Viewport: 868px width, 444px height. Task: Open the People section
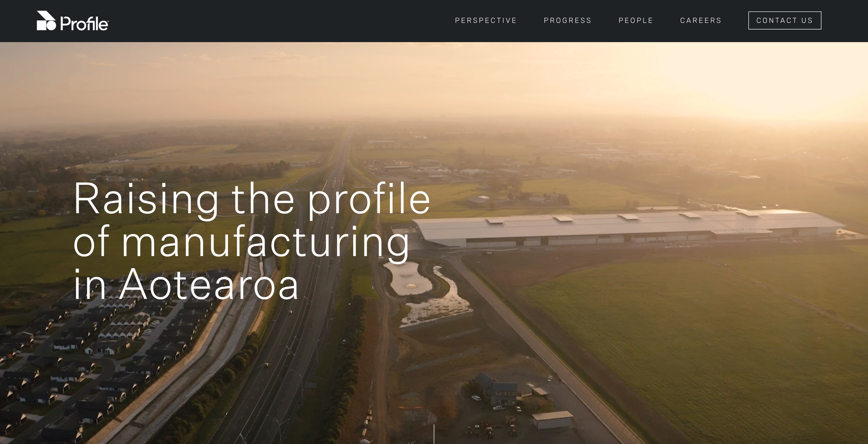pyautogui.click(x=636, y=20)
